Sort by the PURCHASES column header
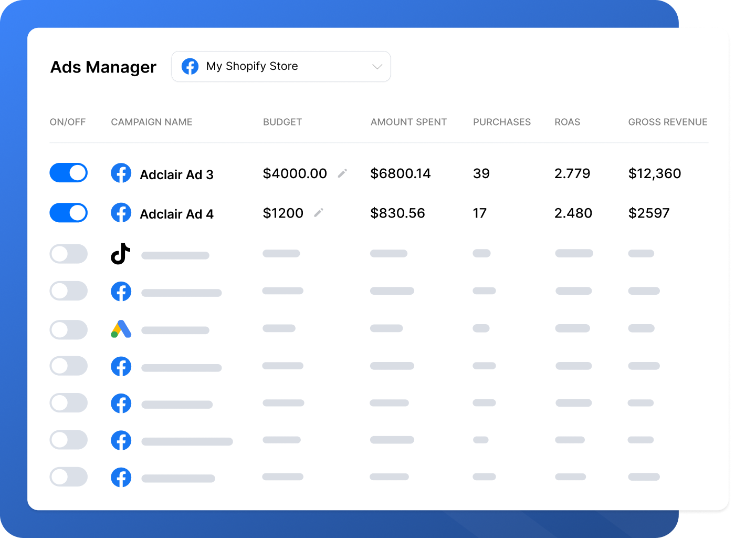The image size is (756, 538). 502,122
